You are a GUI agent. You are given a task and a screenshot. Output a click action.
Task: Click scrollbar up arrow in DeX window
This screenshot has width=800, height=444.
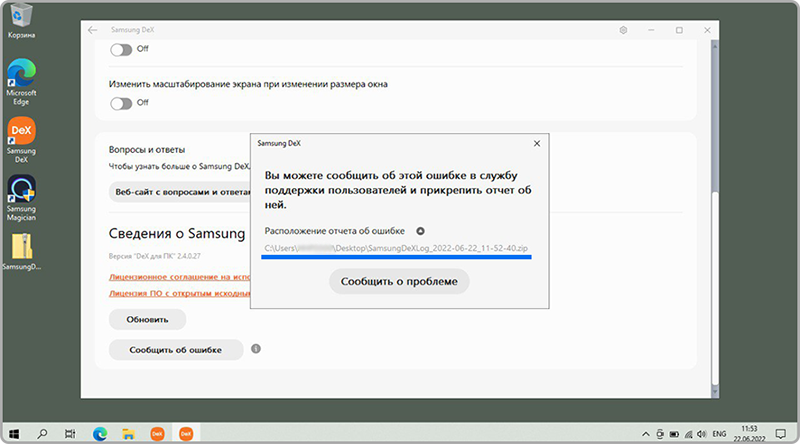715,46
